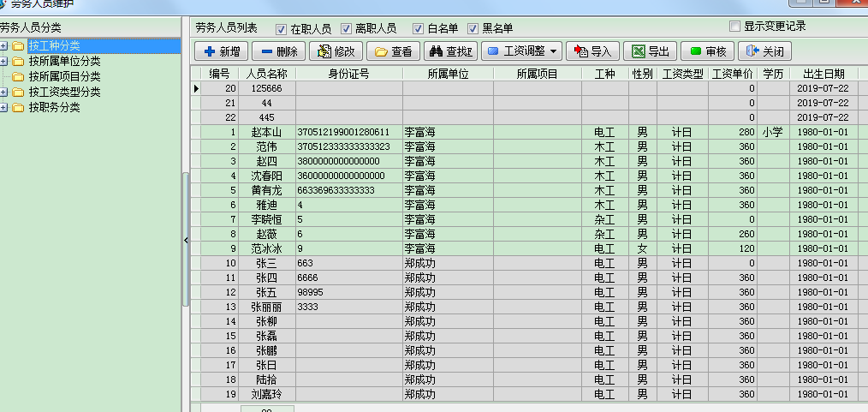Click the 关闭 close toolbar button
Screen dimensions: 868x412
coord(765,51)
